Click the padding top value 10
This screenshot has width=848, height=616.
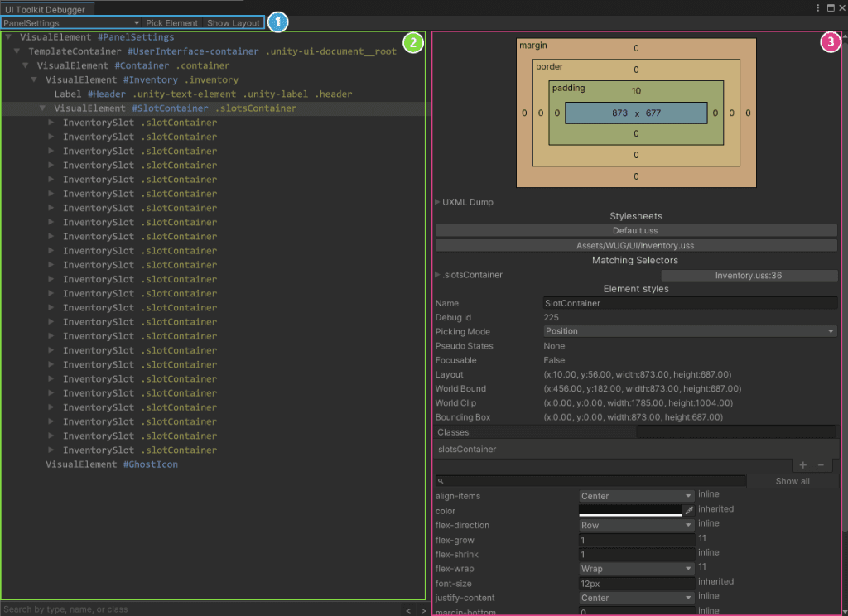click(x=636, y=91)
